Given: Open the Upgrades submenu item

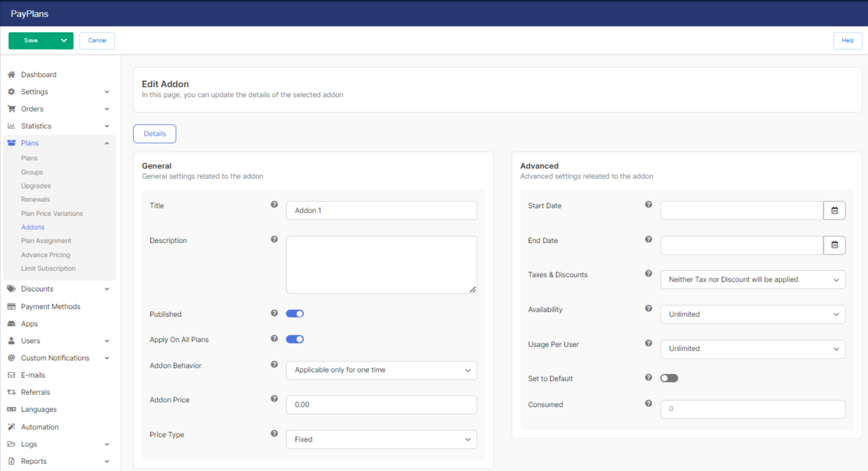Looking at the screenshot, I should click(36, 186).
